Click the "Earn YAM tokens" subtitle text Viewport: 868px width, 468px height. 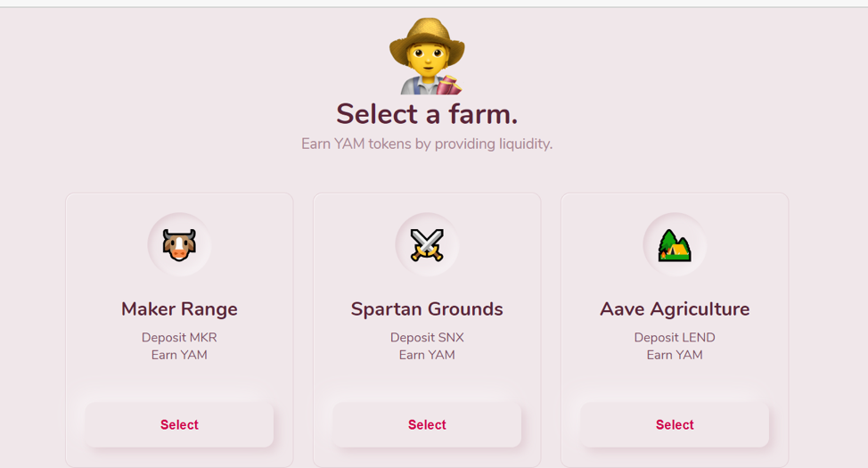427,144
